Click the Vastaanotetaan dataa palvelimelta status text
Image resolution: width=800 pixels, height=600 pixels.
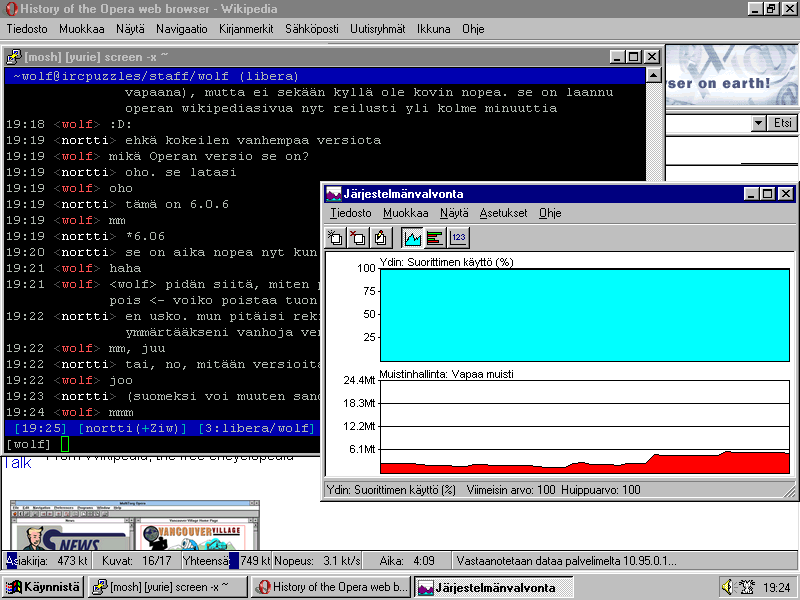pos(566,561)
